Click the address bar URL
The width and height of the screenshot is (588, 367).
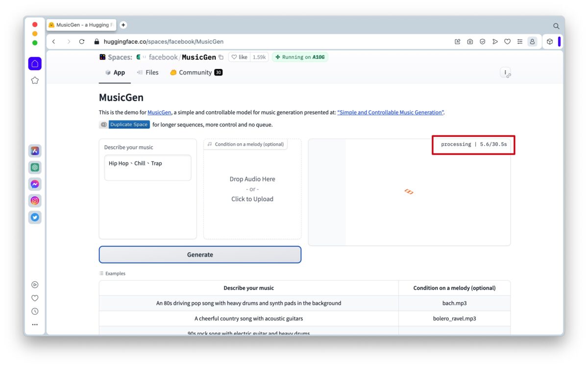tap(164, 42)
